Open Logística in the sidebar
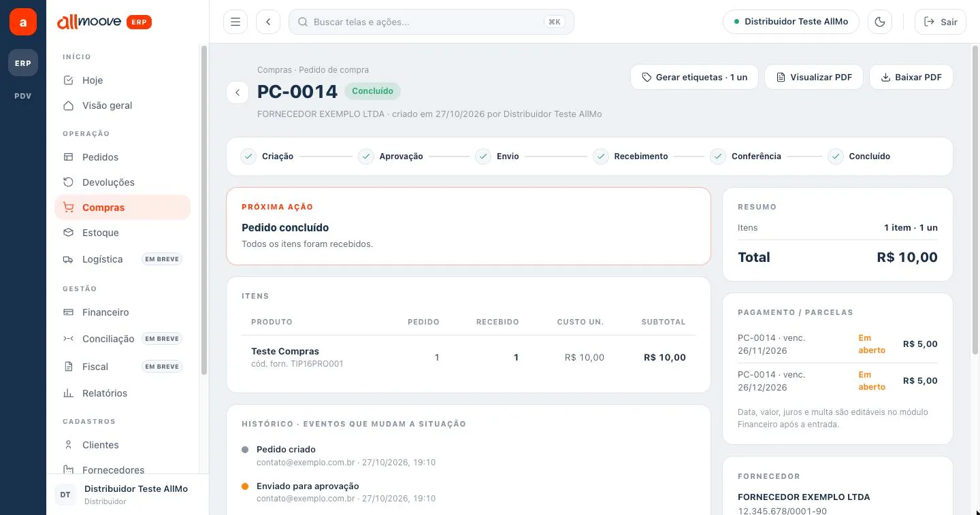Image resolution: width=980 pixels, height=515 pixels. [x=122, y=259]
